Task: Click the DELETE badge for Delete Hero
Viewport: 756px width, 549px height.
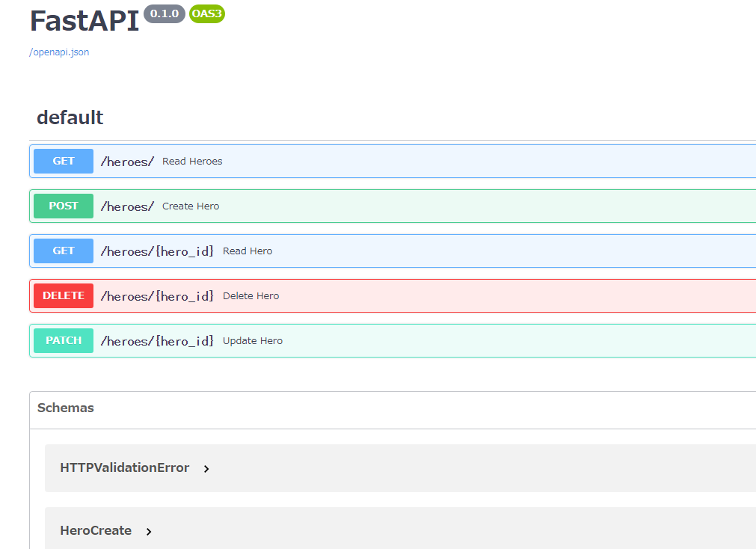Action: pyautogui.click(x=63, y=295)
